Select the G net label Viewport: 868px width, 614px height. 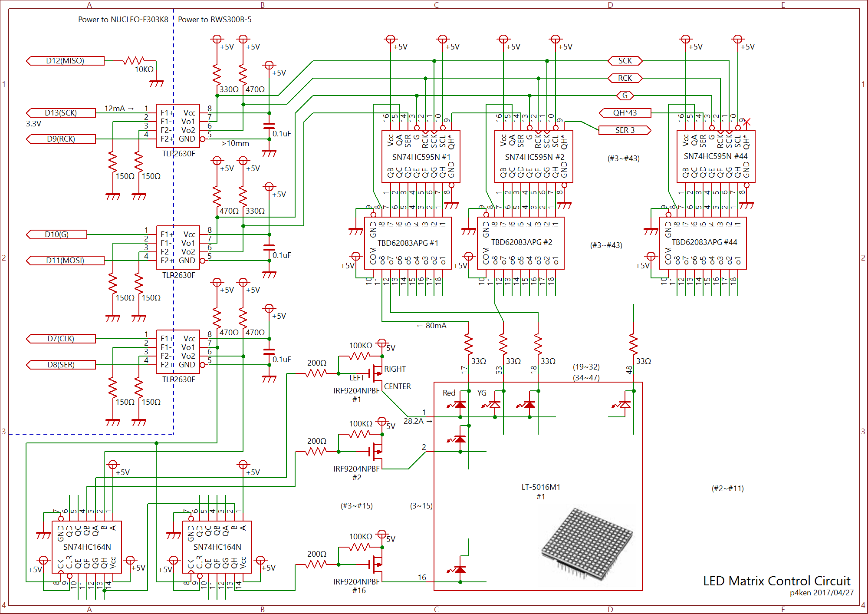pos(625,96)
